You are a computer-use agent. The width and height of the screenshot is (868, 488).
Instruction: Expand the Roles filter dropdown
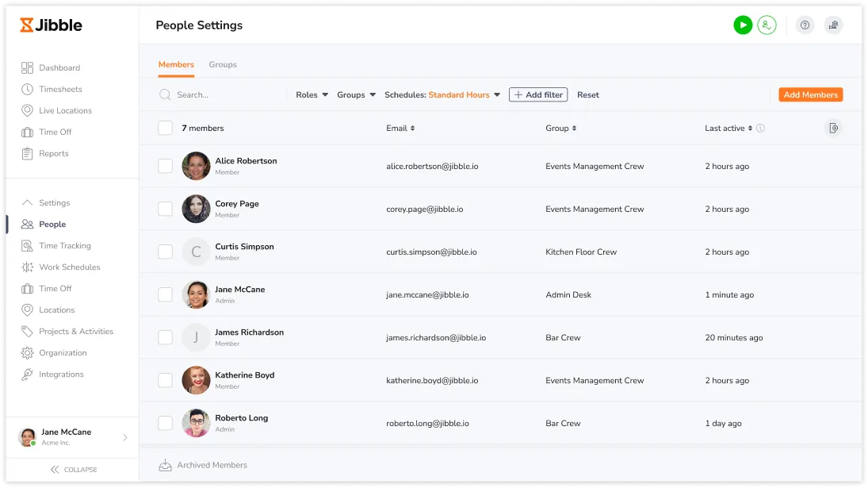(312, 95)
